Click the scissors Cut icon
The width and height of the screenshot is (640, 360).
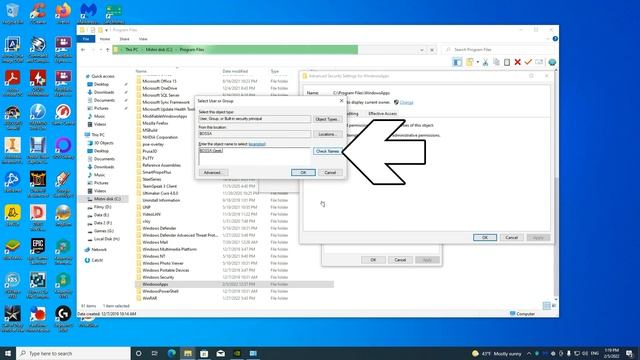[x=485, y=62]
